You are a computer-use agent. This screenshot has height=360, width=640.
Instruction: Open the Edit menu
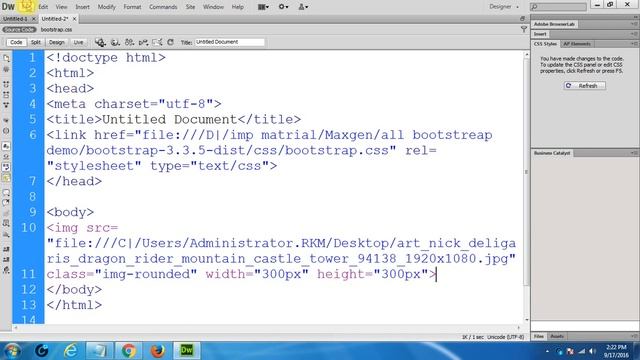coord(43,7)
